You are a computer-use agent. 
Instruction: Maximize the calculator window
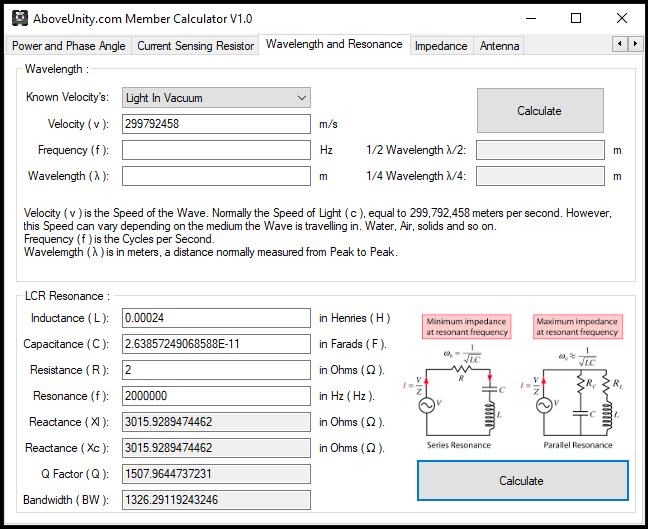pyautogui.click(x=576, y=18)
